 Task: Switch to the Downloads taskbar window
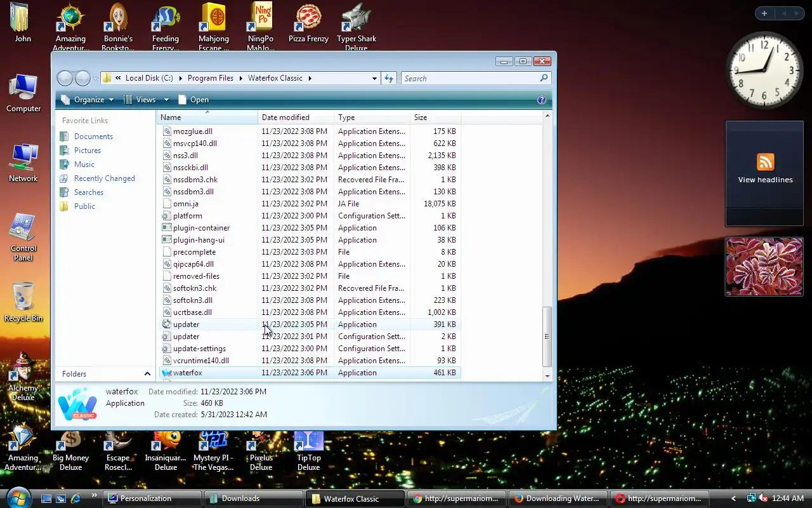coord(254,498)
